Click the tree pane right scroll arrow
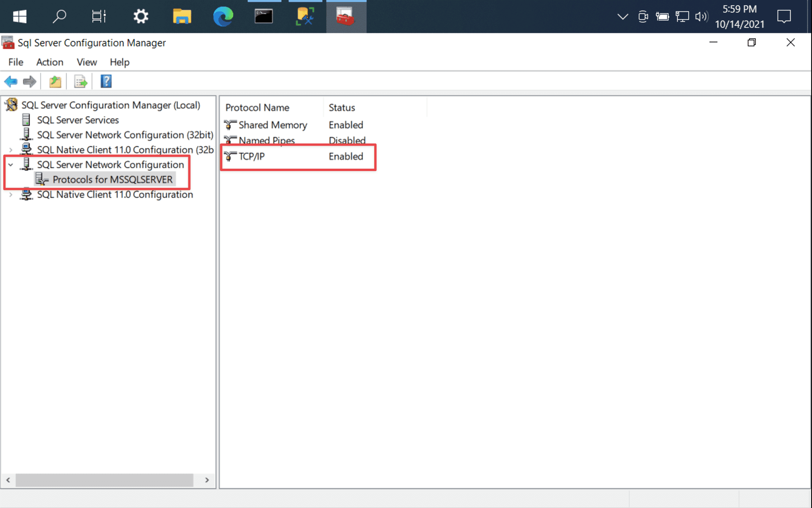Screen dimensions: 812x508 point(207,480)
